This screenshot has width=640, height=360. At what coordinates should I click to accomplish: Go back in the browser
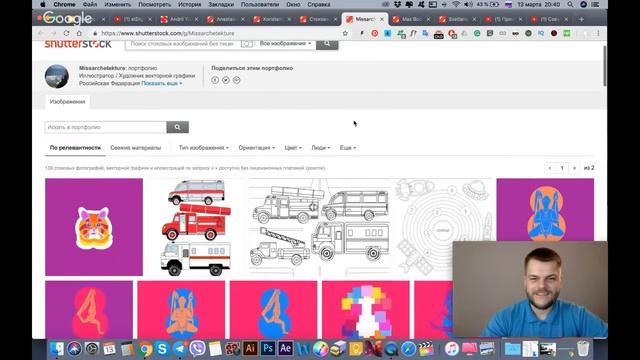click(x=40, y=33)
